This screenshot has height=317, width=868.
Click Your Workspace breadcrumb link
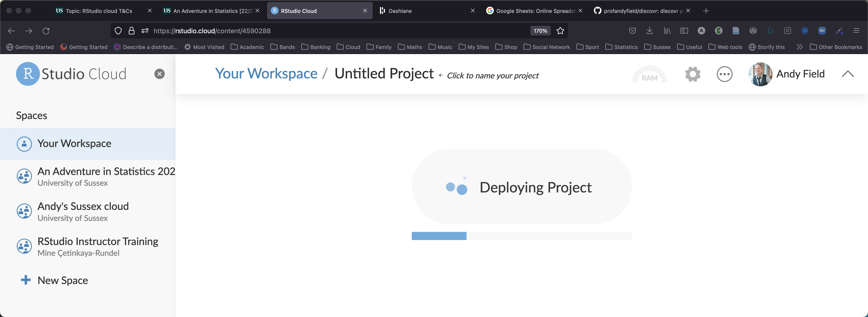pos(266,73)
